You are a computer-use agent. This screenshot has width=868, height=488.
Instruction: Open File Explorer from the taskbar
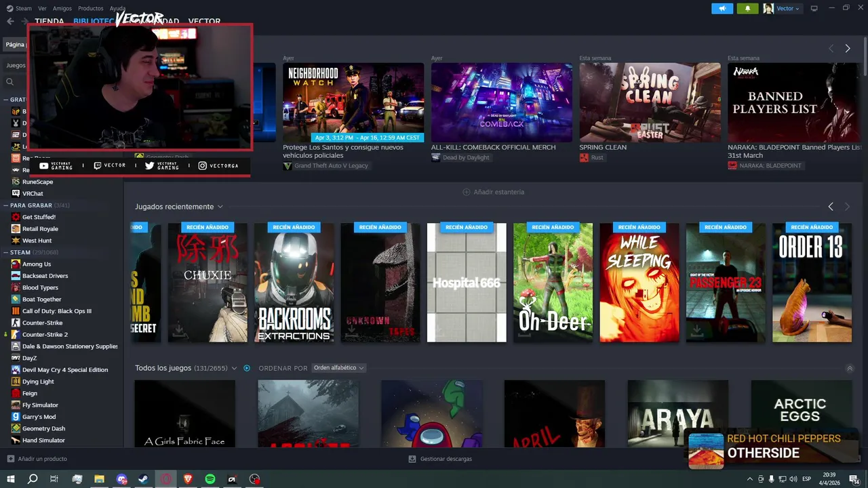99,479
